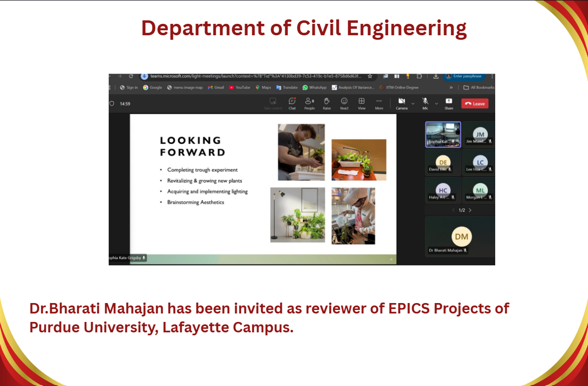Leave the meeting with the red button
Screen dimensions: 588x386
(x=475, y=103)
